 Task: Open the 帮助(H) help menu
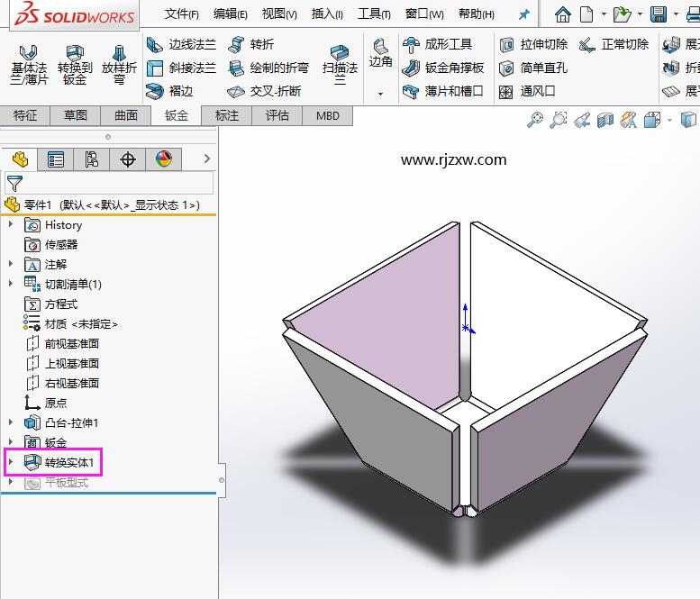[476, 14]
